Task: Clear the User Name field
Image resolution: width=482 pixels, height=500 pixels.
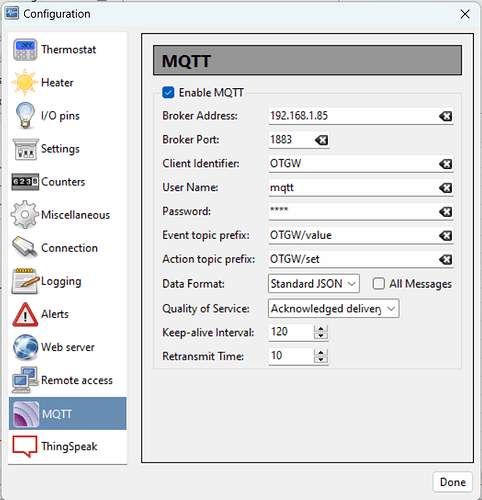Action: pos(445,188)
